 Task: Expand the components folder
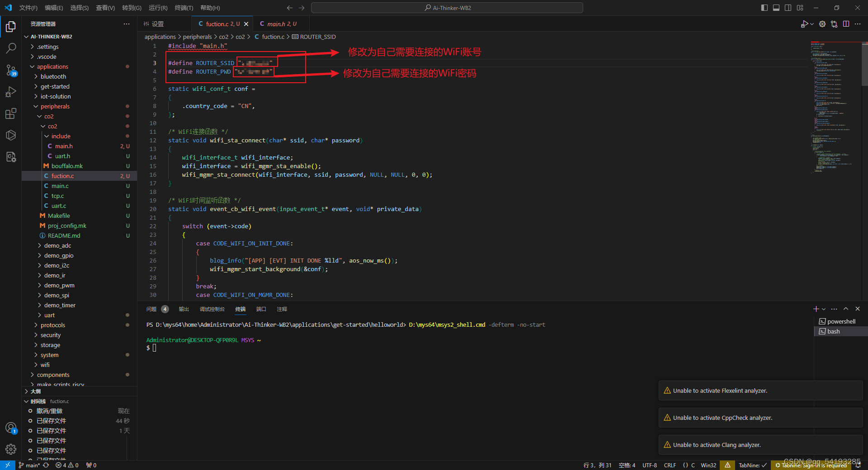(x=53, y=375)
